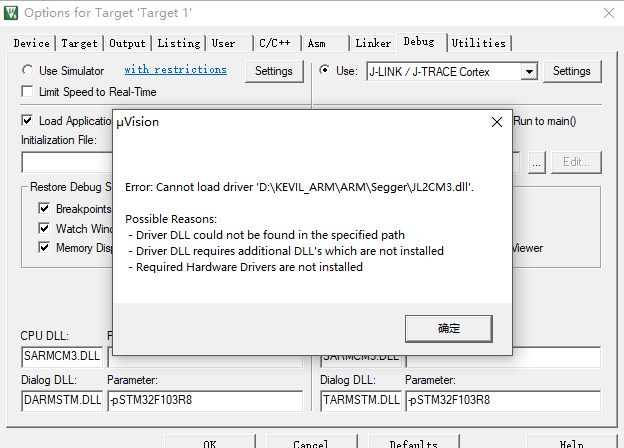Image resolution: width=624 pixels, height=448 pixels.
Task: Expand the J-LINK / J-TRACE Cortex dropdown
Action: [529, 71]
